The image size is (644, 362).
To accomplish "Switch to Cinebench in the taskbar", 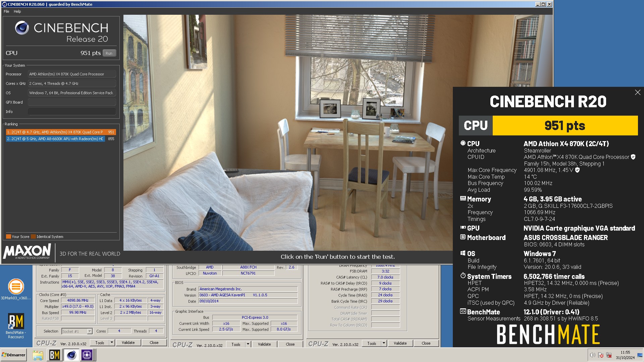I will tap(71, 355).
